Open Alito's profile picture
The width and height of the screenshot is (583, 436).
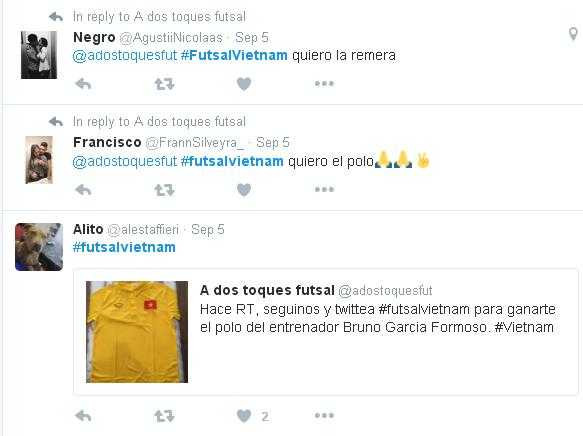pos(39,247)
